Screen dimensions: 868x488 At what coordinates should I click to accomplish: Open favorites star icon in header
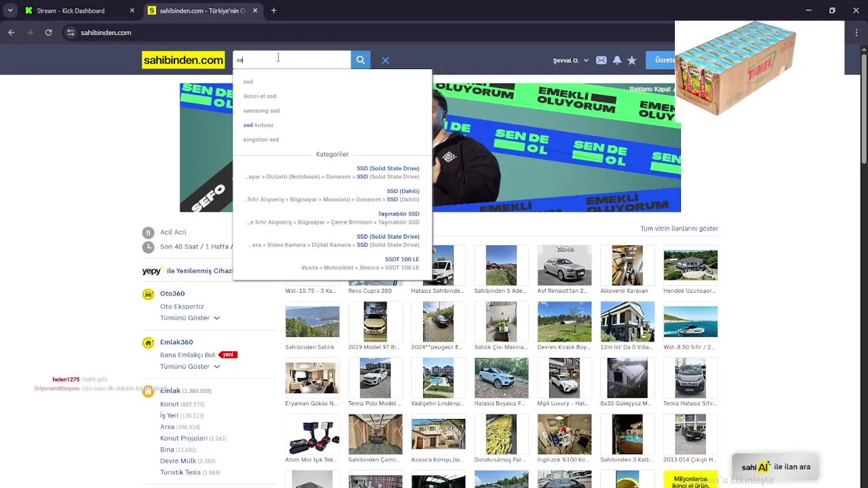[632, 60]
